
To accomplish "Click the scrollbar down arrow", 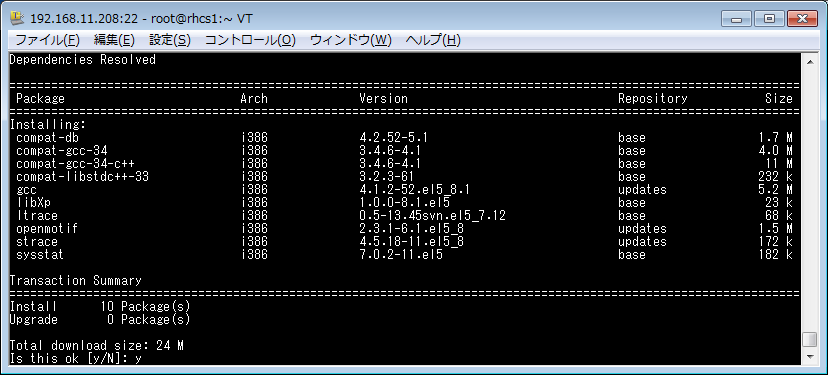I will tap(810, 357).
